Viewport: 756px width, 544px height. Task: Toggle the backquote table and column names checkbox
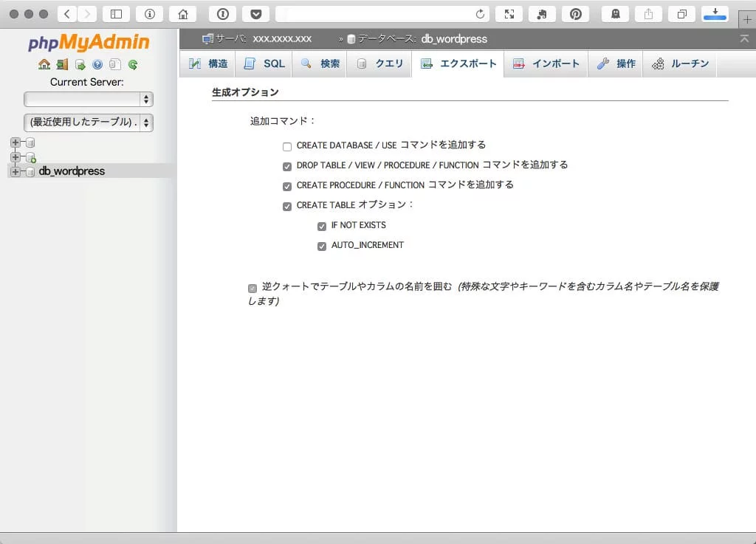pos(252,288)
